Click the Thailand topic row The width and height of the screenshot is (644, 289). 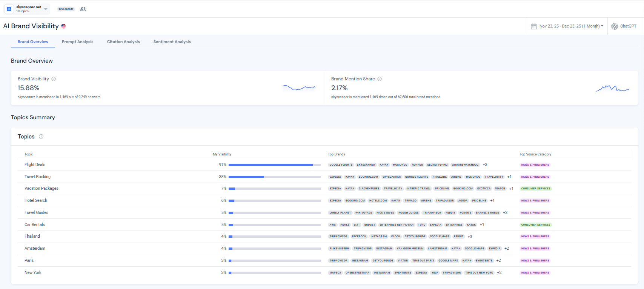[x=324, y=237]
